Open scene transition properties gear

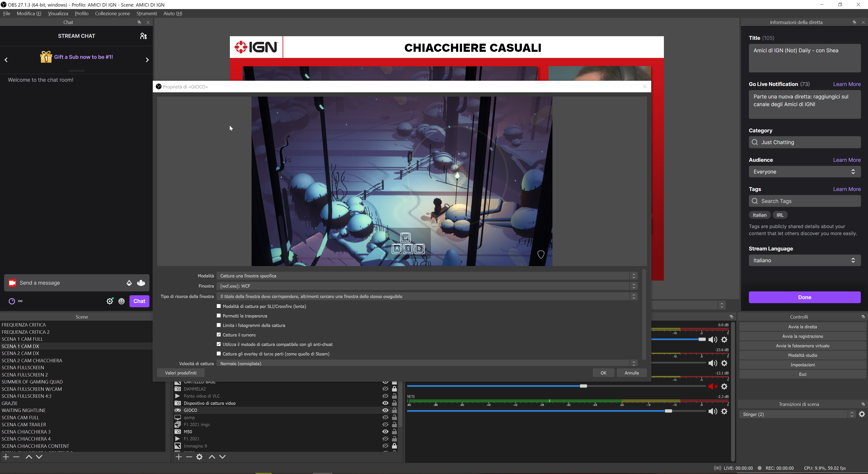point(862,414)
